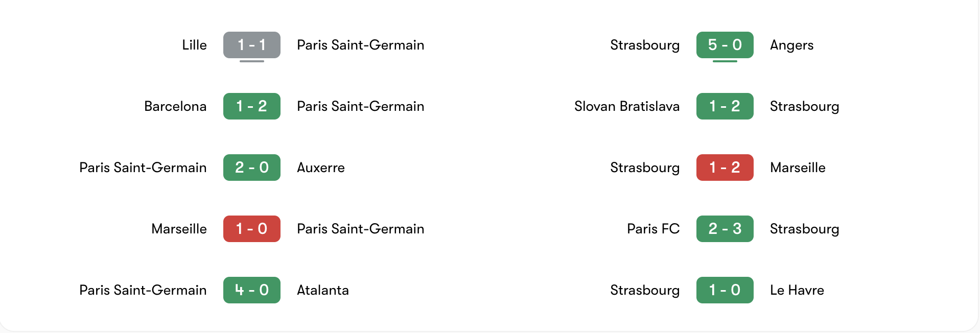Click the 1-0 score against Le Havre
The width and height of the screenshot is (980, 333).
click(725, 290)
